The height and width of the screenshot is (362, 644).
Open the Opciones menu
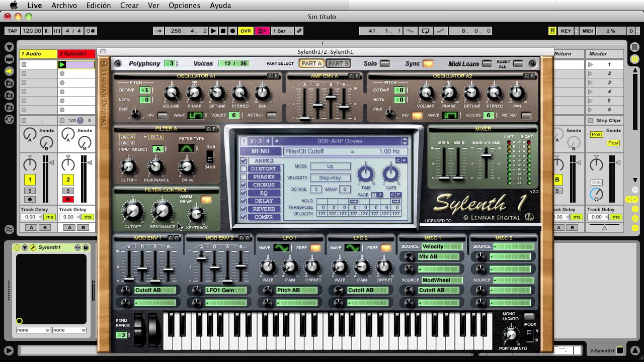click(184, 6)
